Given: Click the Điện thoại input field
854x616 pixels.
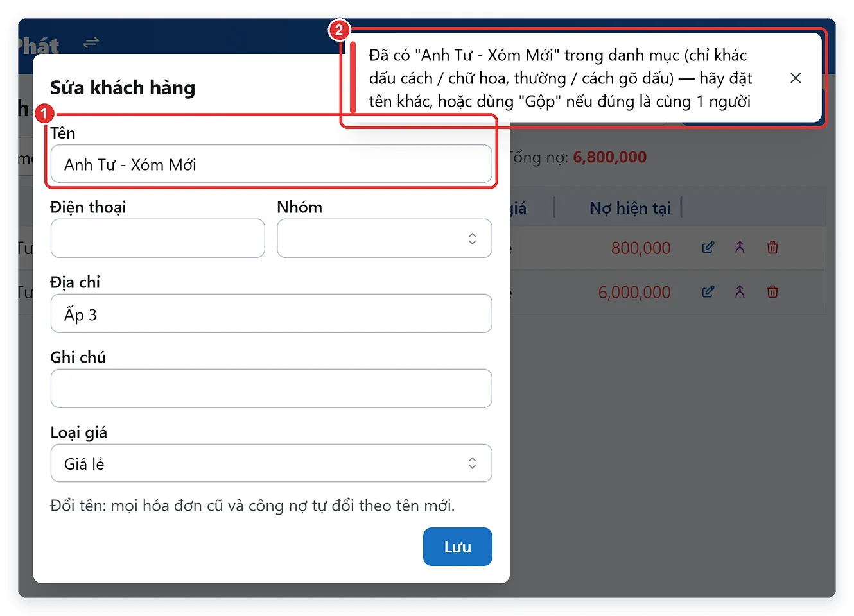Looking at the screenshot, I should [x=158, y=239].
